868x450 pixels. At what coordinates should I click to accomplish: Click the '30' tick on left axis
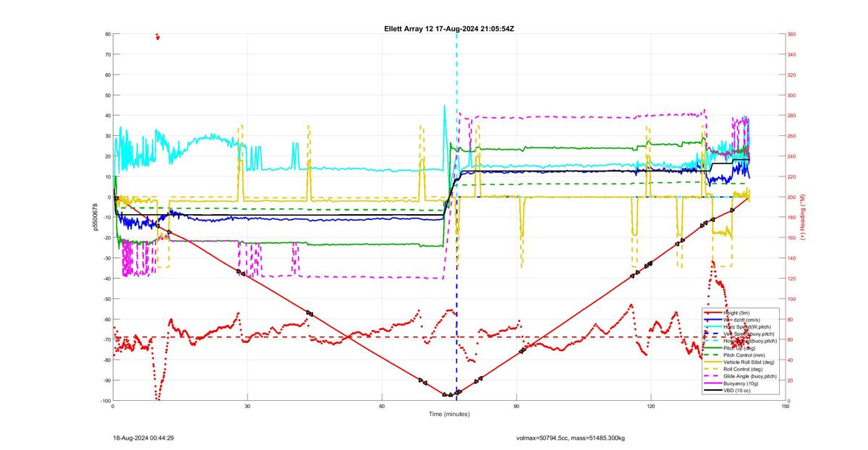click(x=107, y=136)
